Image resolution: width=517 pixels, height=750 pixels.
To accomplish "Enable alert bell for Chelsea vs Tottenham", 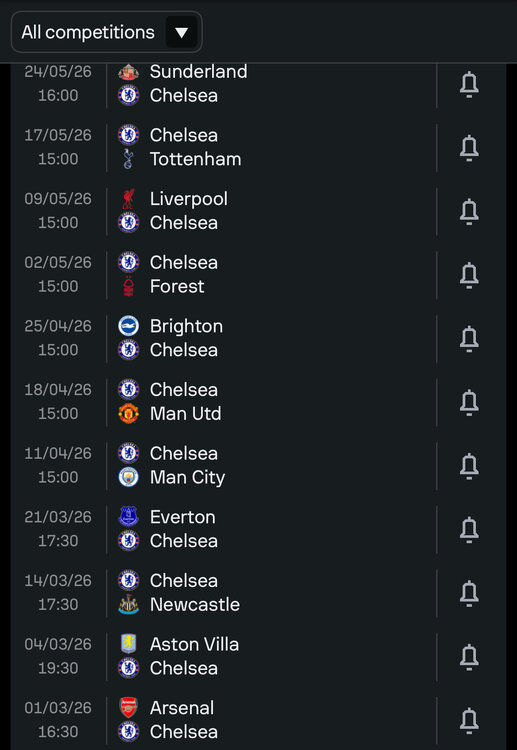I will coord(469,148).
